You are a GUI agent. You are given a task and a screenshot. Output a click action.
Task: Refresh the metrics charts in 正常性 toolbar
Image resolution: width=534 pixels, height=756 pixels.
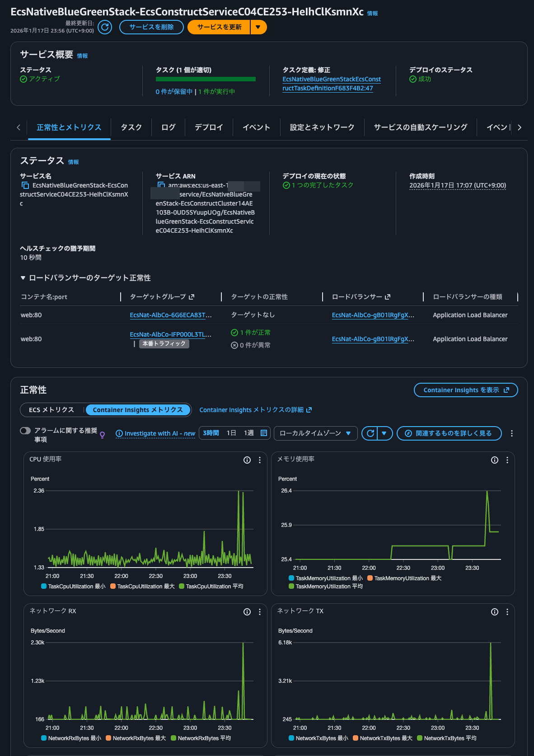coord(370,433)
